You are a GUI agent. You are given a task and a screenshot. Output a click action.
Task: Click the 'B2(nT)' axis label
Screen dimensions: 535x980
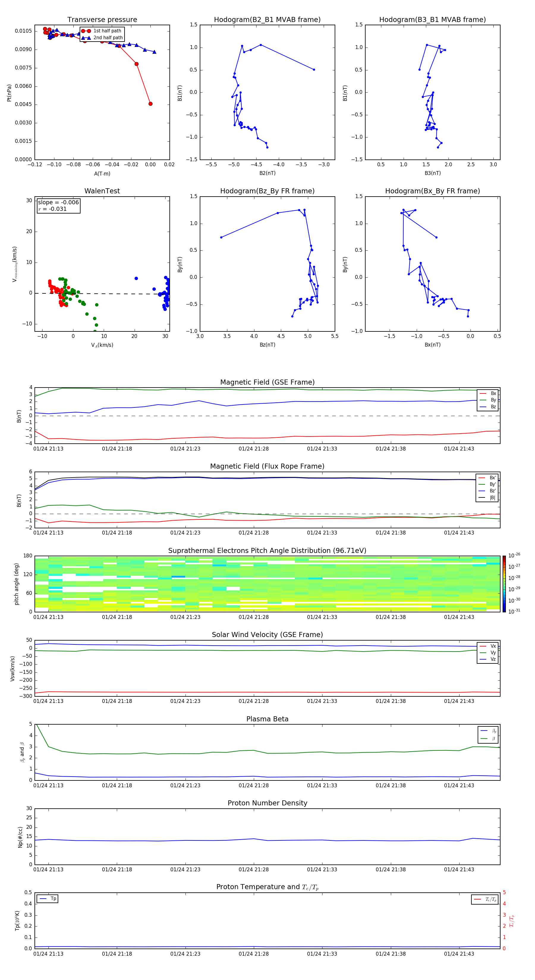coord(267,173)
